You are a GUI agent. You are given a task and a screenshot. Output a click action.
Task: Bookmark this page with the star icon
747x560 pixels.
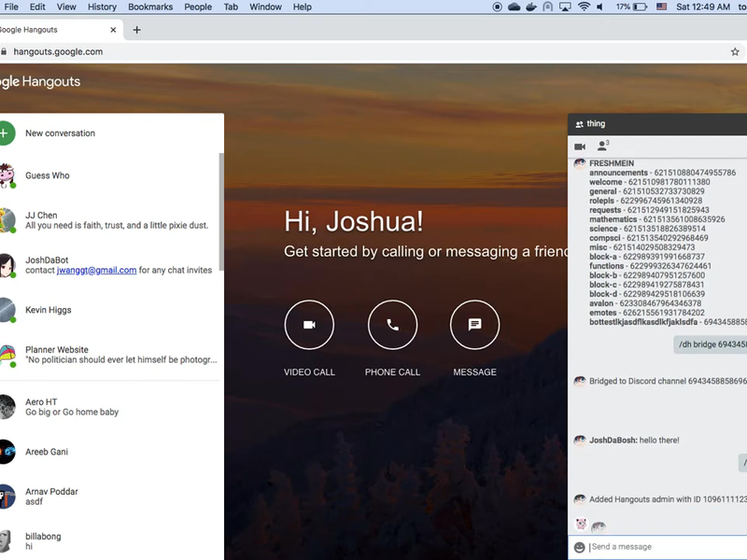pyautogui.click(x=735, y=51)
